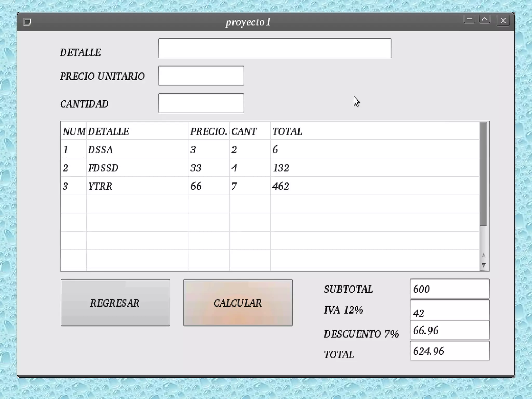Click the vertical scrollbar thumb of table

click(483, 174)
